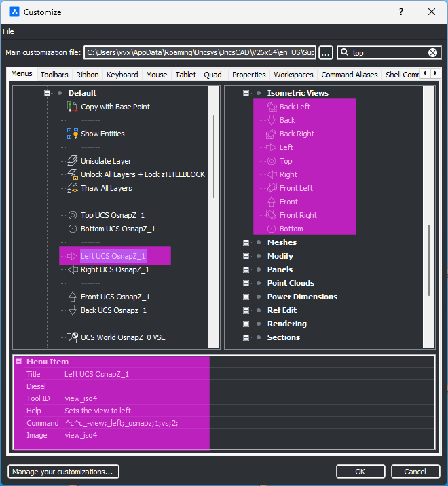The width and height of the screenshot is (448, 486).
Task: Open the Command Aliases tab
Action: click(349, 75)
